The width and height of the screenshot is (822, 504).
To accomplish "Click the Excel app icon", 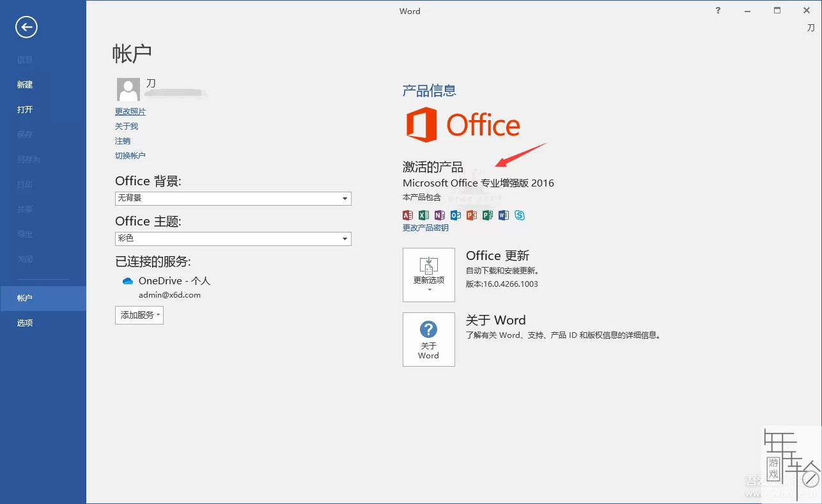I will [424, 215].
